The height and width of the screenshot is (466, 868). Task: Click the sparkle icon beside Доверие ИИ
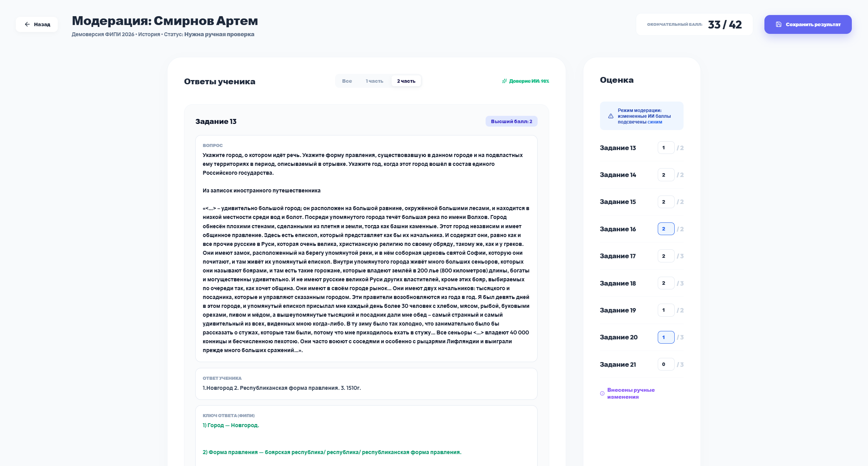pos(505,81)
